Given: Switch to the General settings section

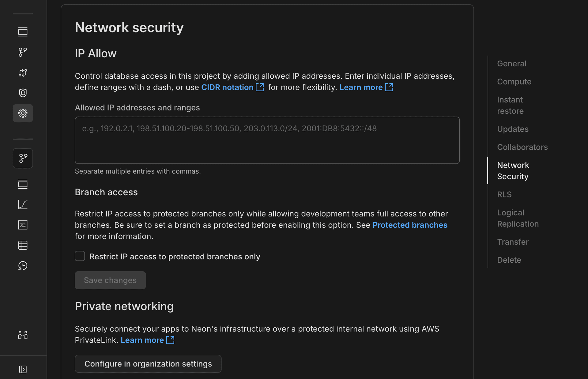Looking at the screenshot, I should point(511,63).
